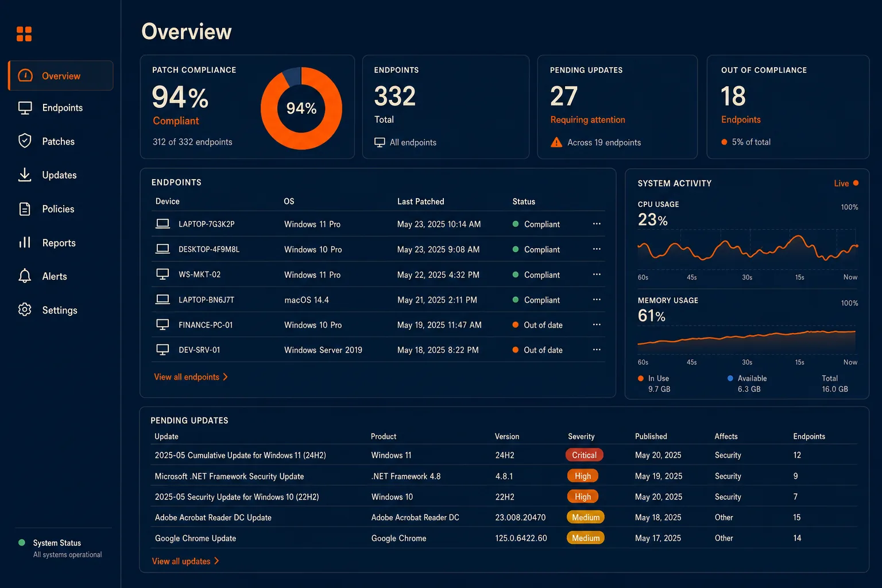Image resolution: width=882 pixels, height=588 pixels.
Task: Open more options for LAPTOP-7G3K2P row
Action: tap(597, 224)
